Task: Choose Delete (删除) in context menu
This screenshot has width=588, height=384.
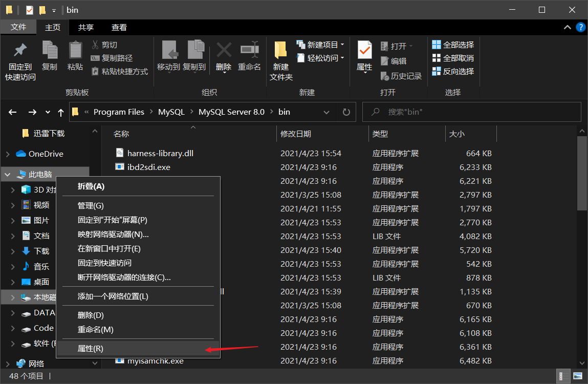Action: point(138,315)
